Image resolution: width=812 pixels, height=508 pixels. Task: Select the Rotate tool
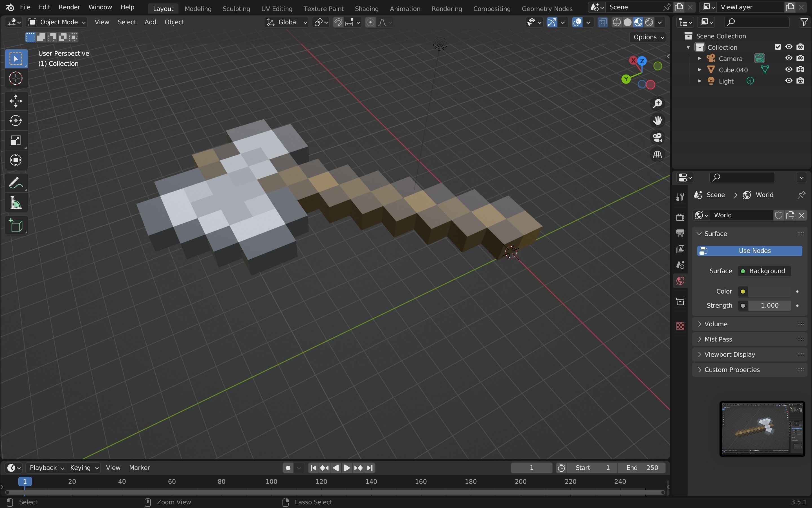click(x=16, y=120)
